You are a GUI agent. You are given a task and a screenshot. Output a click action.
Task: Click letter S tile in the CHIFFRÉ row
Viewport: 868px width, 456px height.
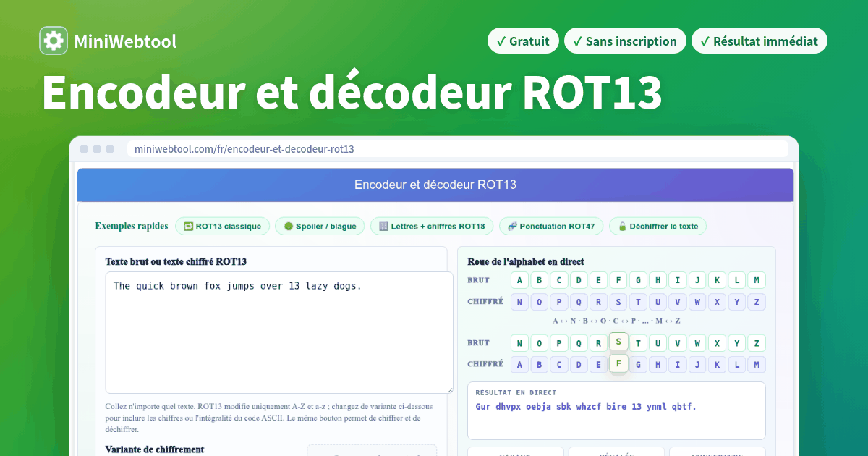tap(618, 302)
